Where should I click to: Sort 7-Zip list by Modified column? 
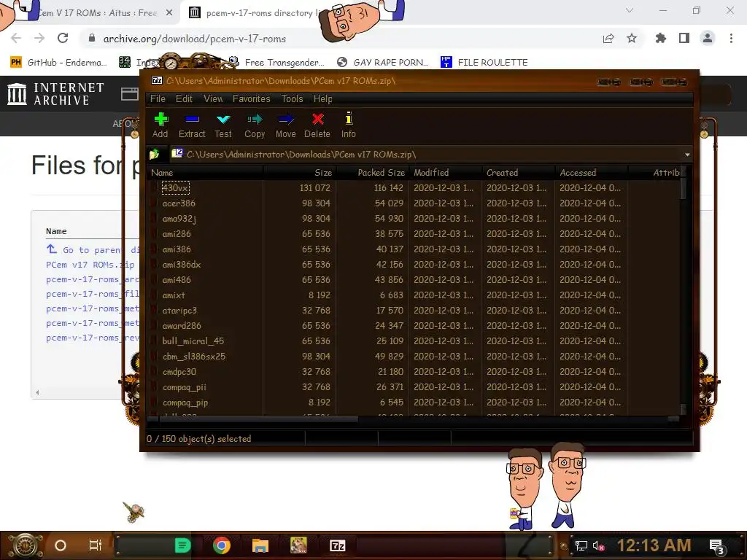(x=445, y=172)
